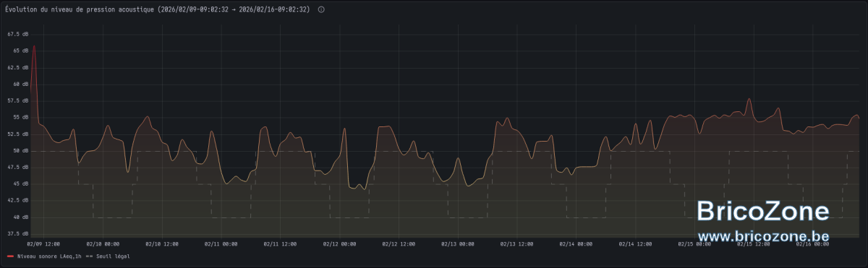
Task: Click the '47.5 dB' y-axis label
Action: point(18,167)
